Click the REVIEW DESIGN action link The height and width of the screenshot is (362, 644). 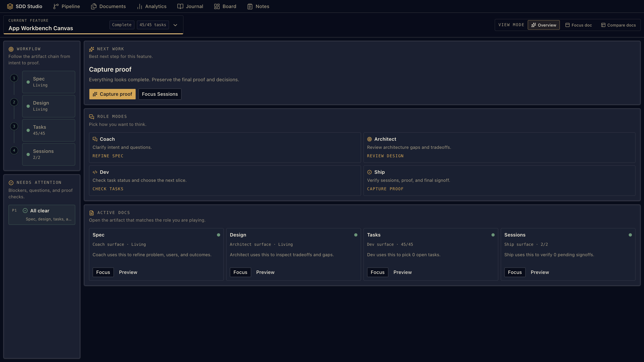coord(385,156)
